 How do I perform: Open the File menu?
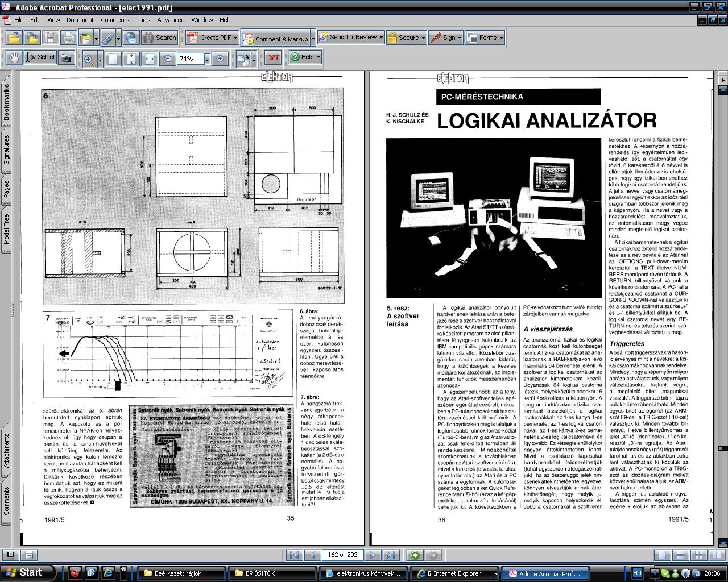tap(19, 19)
